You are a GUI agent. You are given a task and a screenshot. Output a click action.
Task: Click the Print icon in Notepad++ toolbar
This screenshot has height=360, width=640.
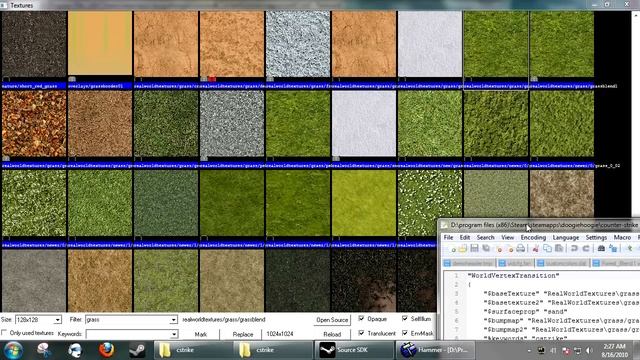[x=520, y=248]
